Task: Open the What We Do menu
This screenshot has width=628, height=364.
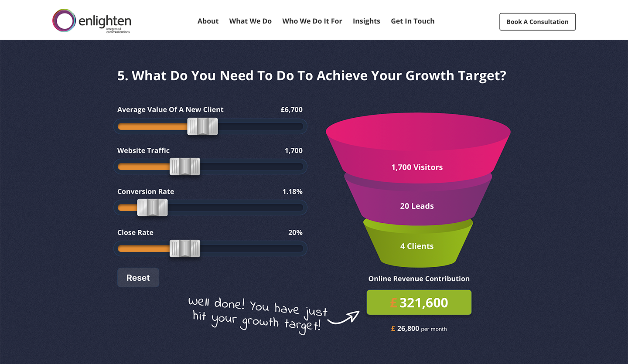Action: tap(250, 21)
